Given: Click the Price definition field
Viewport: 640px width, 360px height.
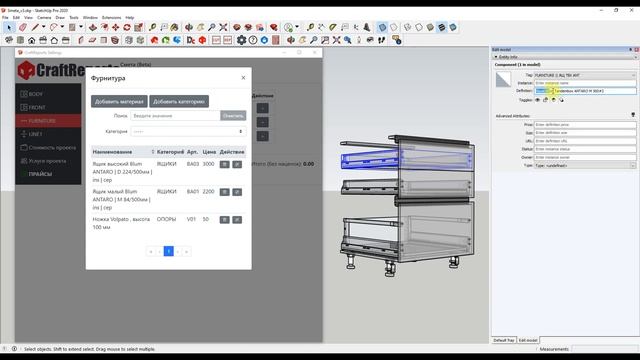Looking at the screenshot, I should click(x=585, y=124).
